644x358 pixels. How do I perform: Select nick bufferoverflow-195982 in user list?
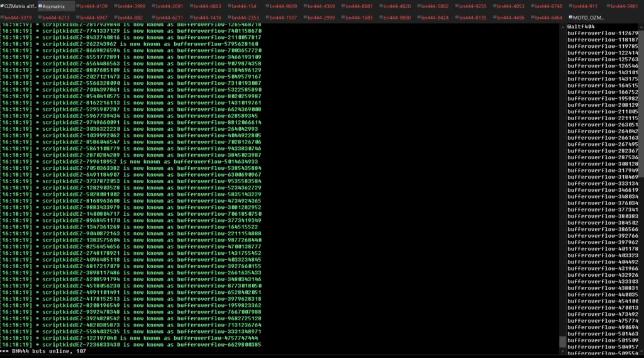click(602, 99)
